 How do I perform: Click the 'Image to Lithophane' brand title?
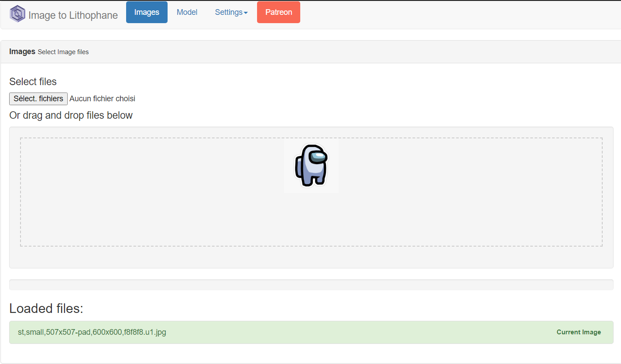[73, 15]
